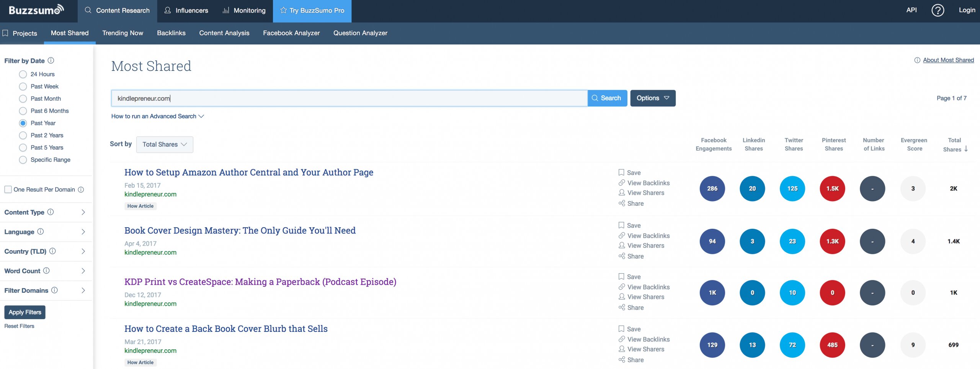This screenshot has height=369, width=980.
Task: Click the Country (TLD) info icon
Action: pyautogui.click(x=53, y=251)
